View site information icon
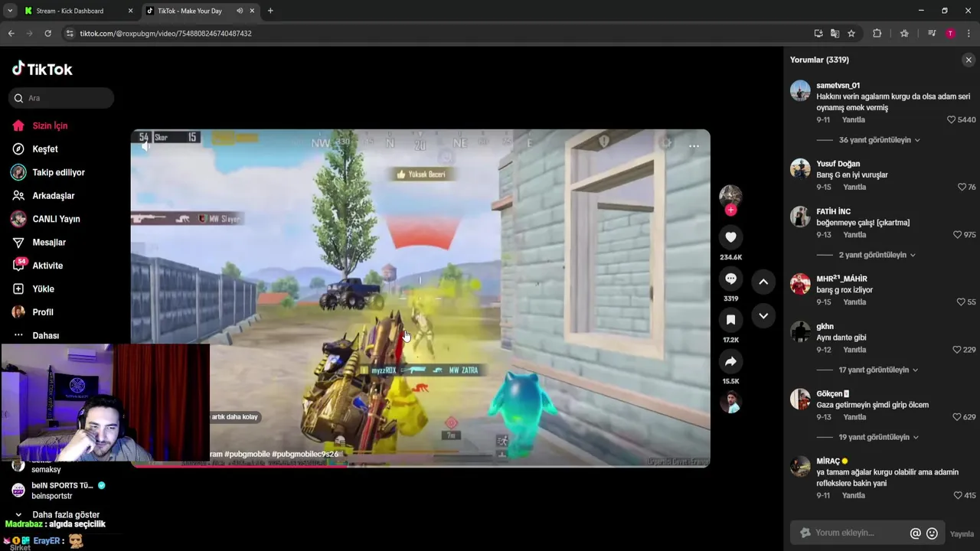This screenshot has height=551, width=980. [x=70, y=34]
